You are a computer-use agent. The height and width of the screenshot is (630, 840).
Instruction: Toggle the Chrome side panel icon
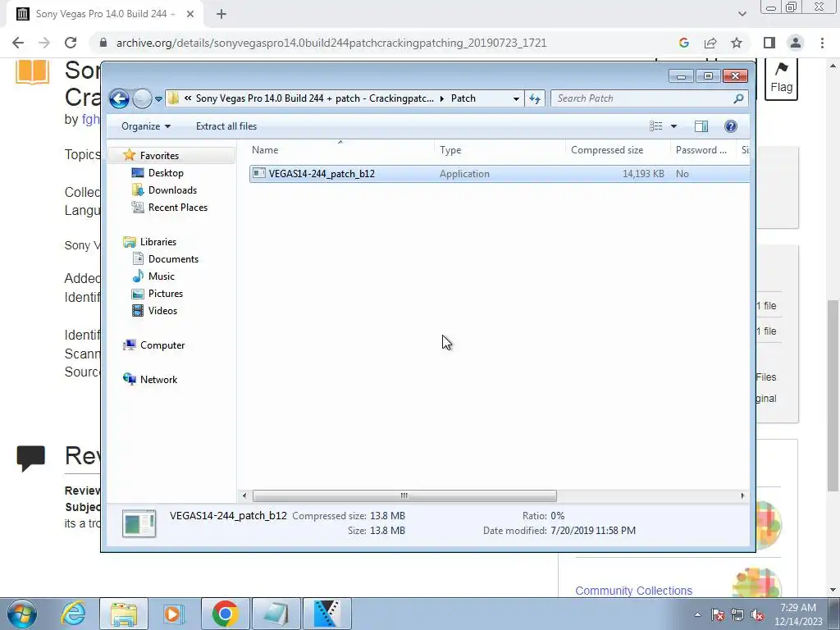coord(769,43)
